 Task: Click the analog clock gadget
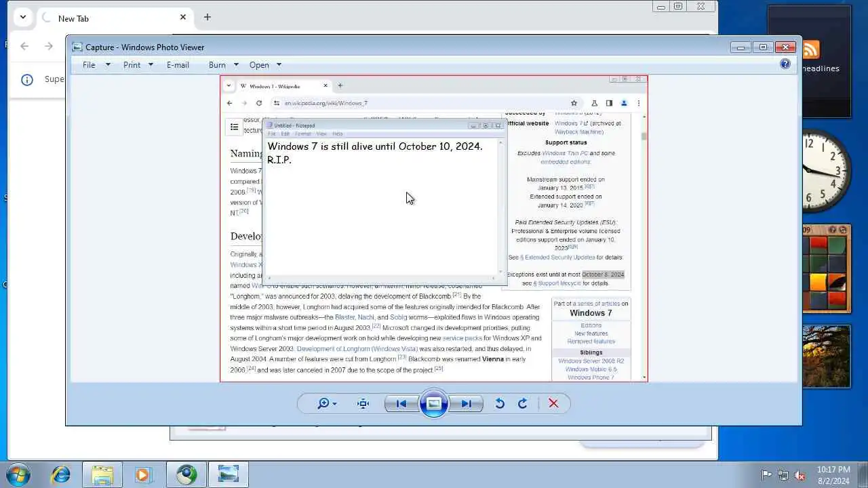[825, 171]
